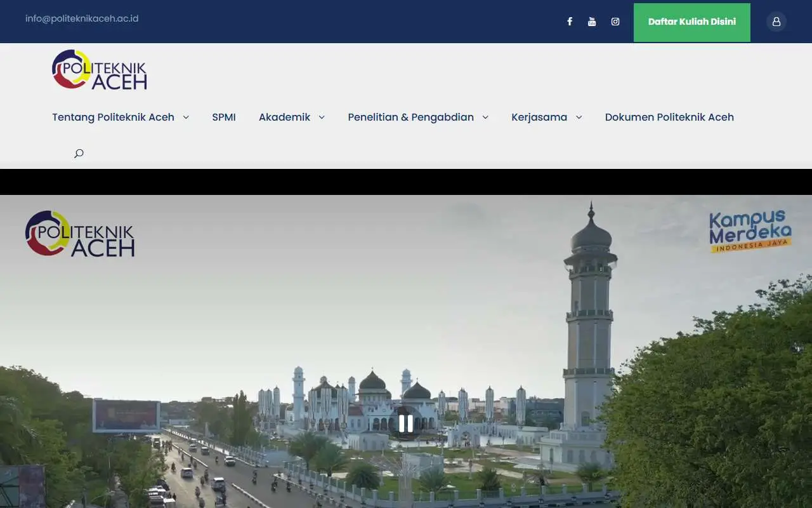The image size is (812, 508).
Task: Click the Kampus Merdeka logo
Action: pos(750,232)
